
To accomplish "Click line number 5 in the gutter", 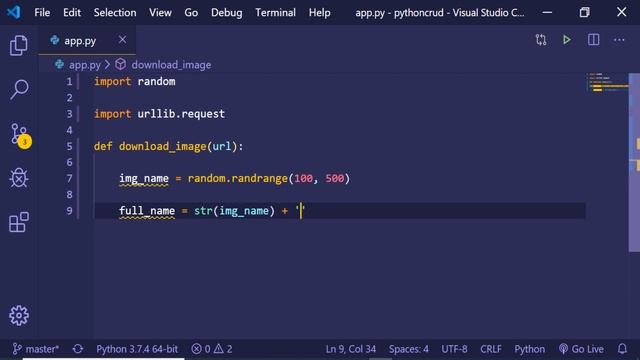I will pyautogui.click(x=69, y=146).
